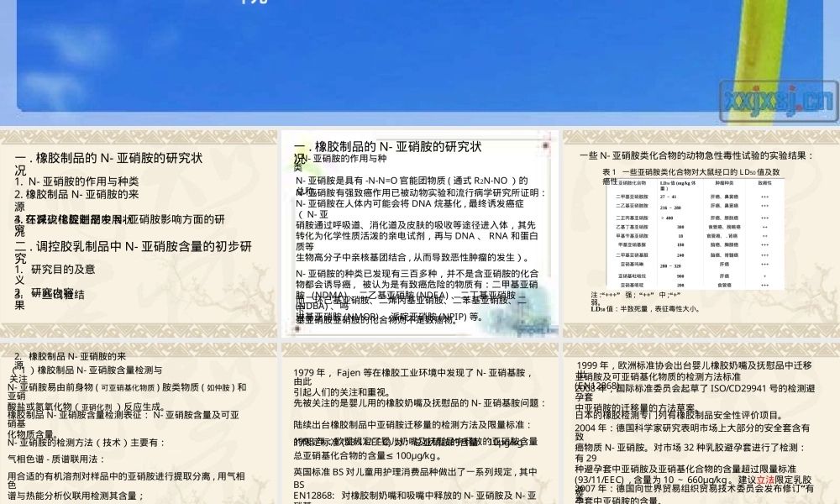
Task: Open the outline slide listing 研究目的及意义
Action: [x=139, y=234]
